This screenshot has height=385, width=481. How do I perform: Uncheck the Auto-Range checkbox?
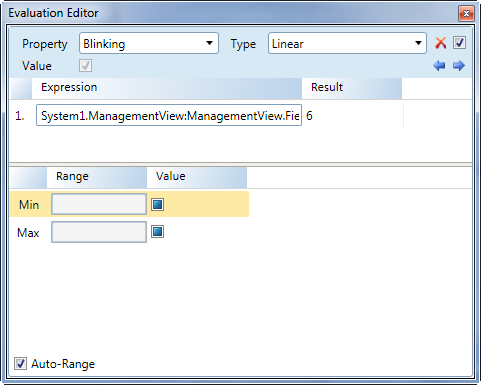(20, 363)
